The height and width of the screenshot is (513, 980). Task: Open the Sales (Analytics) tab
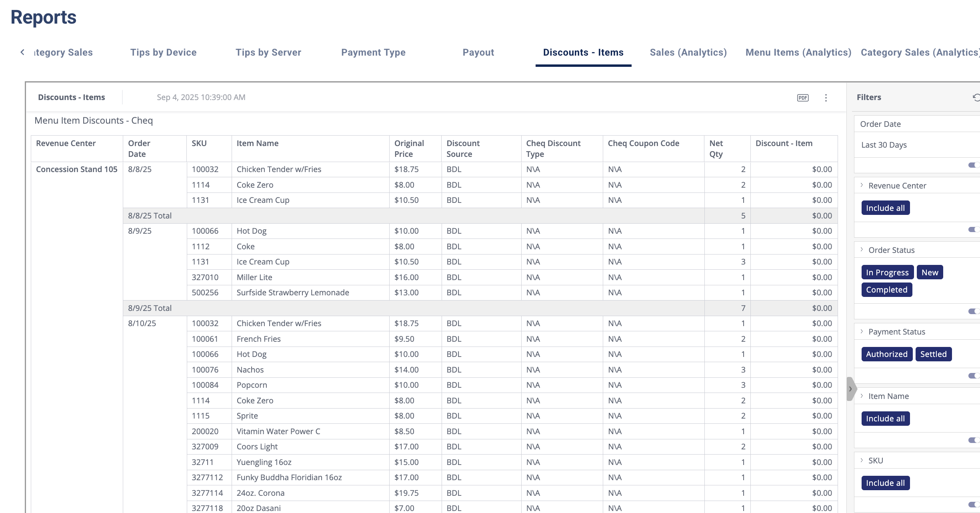[x=688, y=52]
